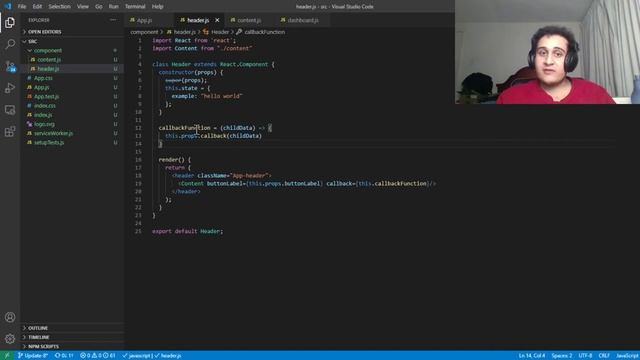Click the remote window indicator in status bar
This screenshot has width=640, height=360.
7,356
